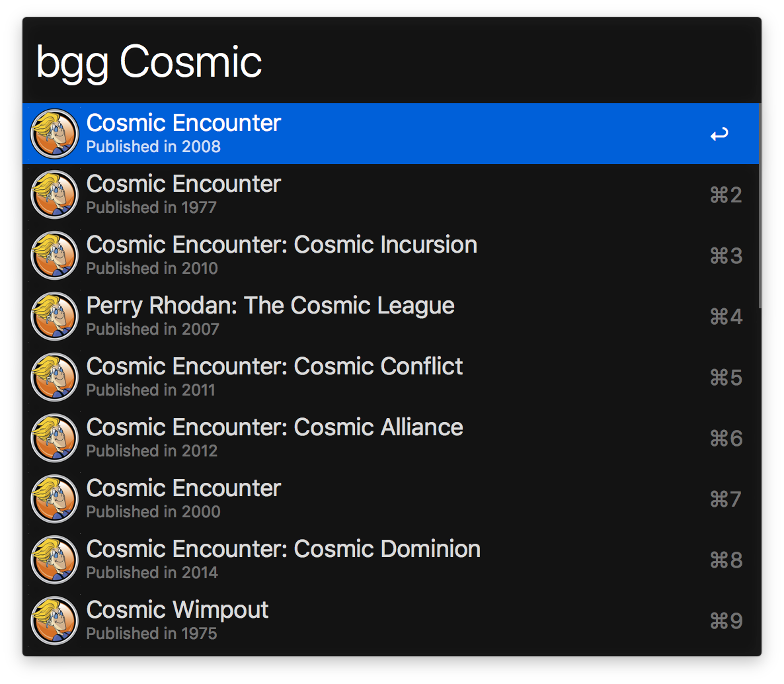Click the 'Published in 2012' subtitle
Image resolution: width=784 pixels, height=684 pixels.
click(152, 451)
